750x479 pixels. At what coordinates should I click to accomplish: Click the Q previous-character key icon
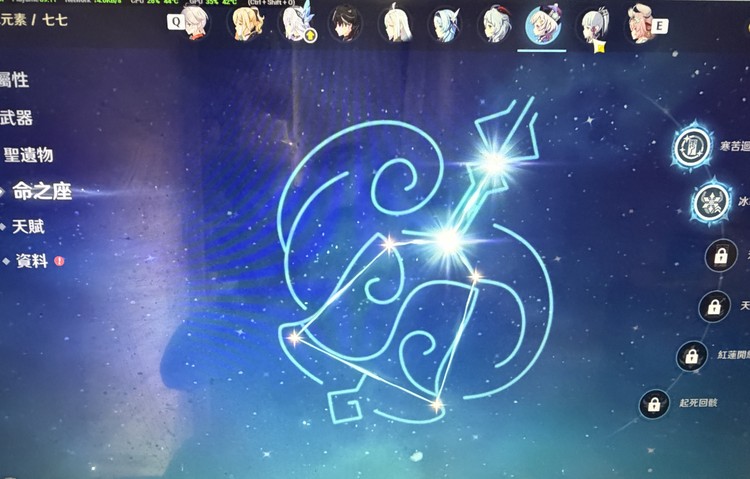[x=176, y=22]
